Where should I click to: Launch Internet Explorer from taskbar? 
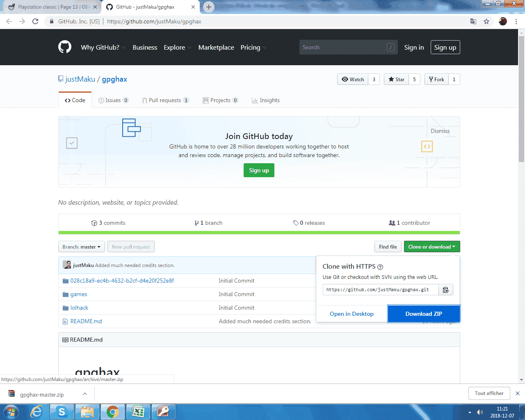[37, 412]
